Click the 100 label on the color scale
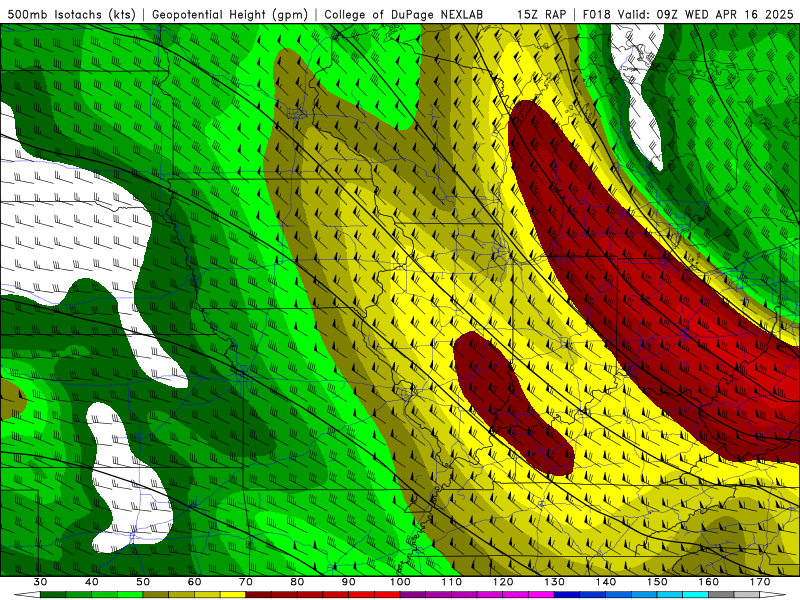This screenshot has height=600, width=800. (400, 582)
